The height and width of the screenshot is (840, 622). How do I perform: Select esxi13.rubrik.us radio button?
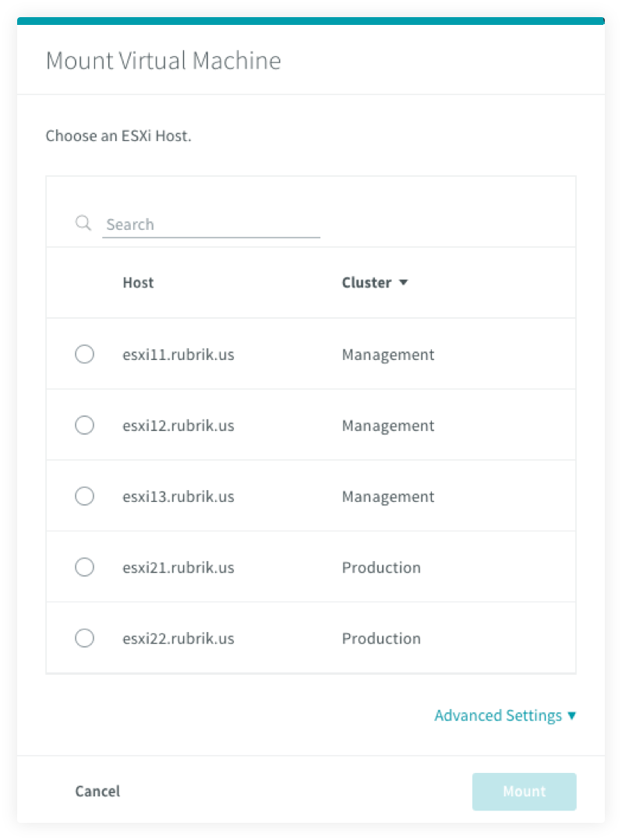point(85,496)
